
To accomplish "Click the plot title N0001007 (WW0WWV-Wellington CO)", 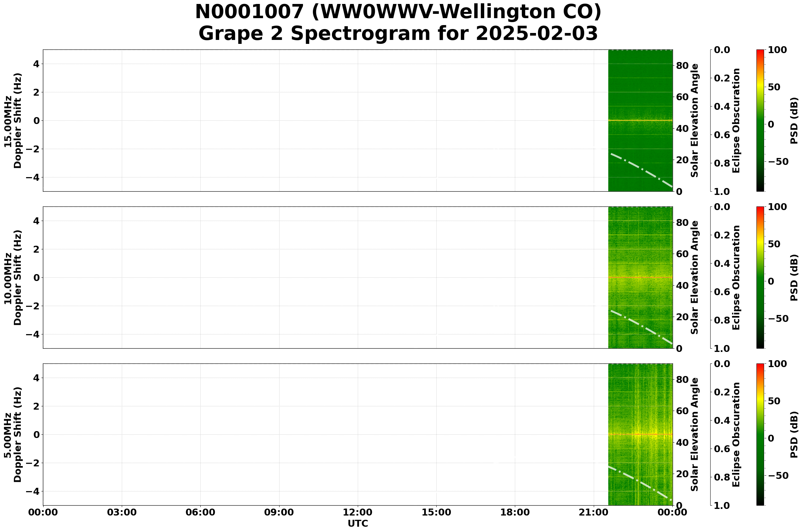I will click(x=401, y=12).
